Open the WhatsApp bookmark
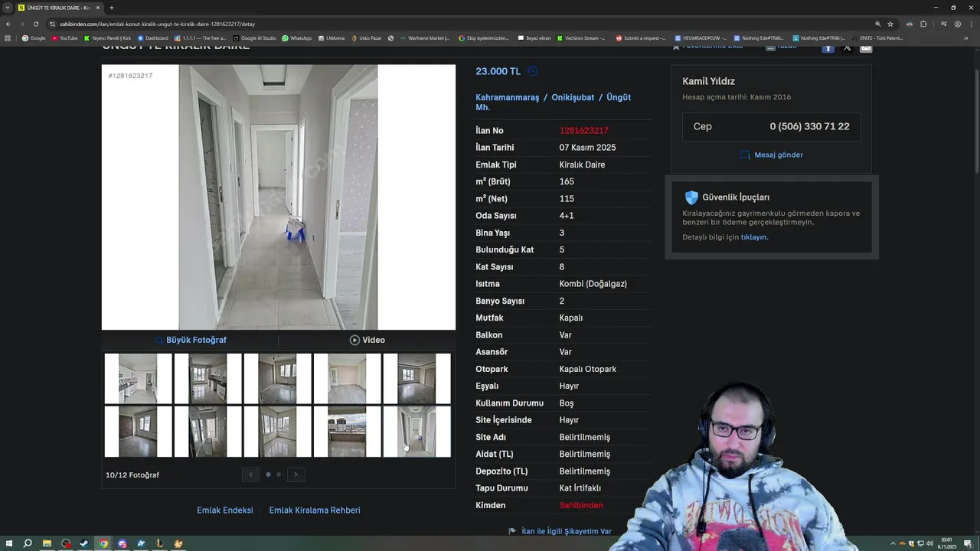Viewport: 980px width, 551px height. click(297, 37)
